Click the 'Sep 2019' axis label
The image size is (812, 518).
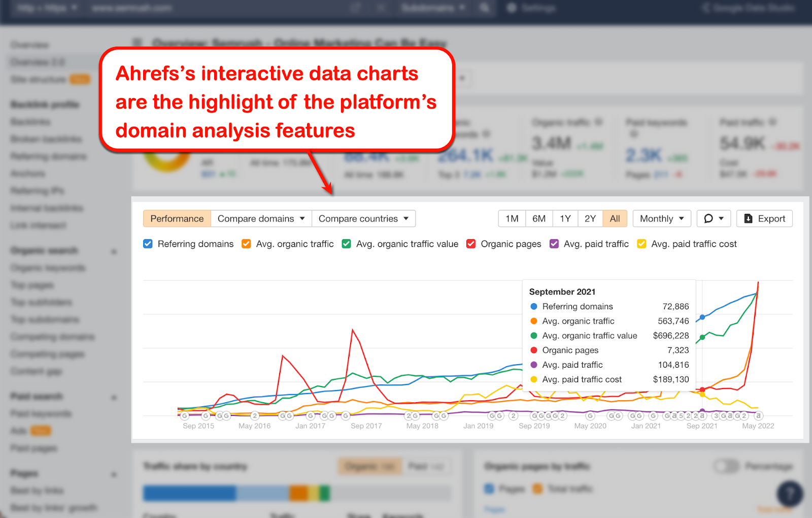(534, 426)
